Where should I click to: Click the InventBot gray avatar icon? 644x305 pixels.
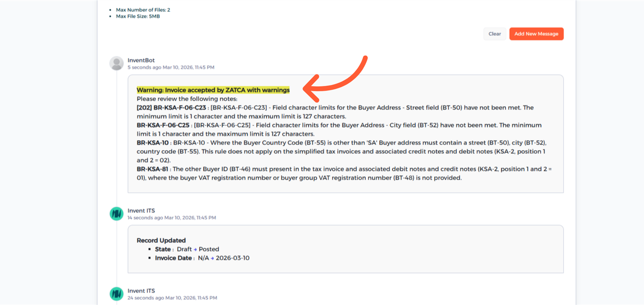(116, 63)
